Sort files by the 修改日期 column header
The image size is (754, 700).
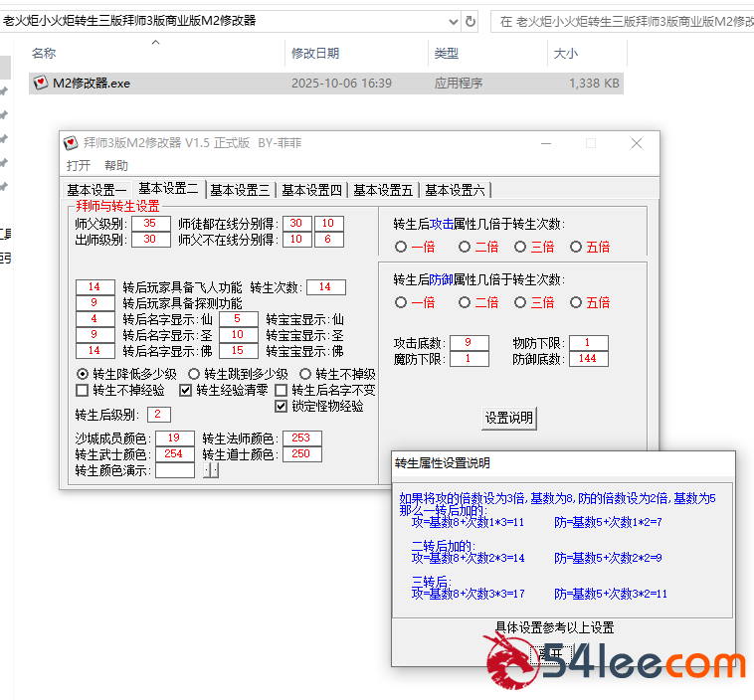point(315,53)
